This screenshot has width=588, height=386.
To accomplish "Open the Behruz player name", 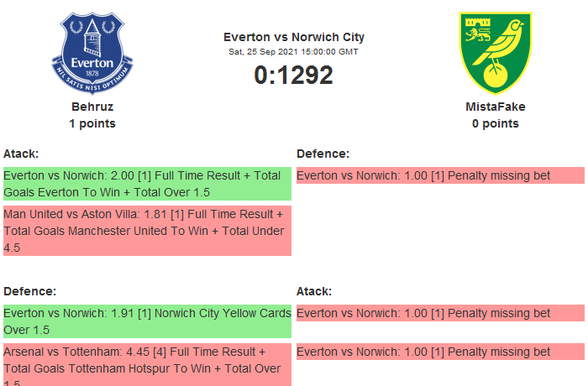I will (92, 107).
